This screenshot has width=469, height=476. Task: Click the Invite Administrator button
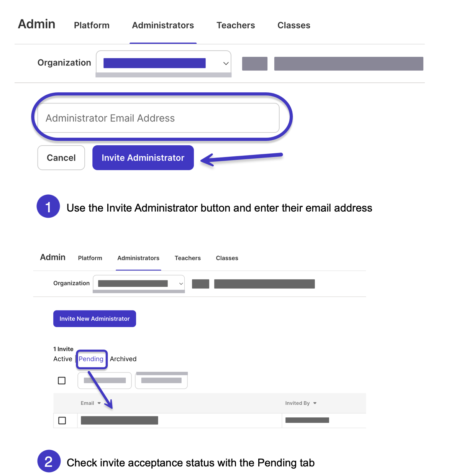point(143,158)
